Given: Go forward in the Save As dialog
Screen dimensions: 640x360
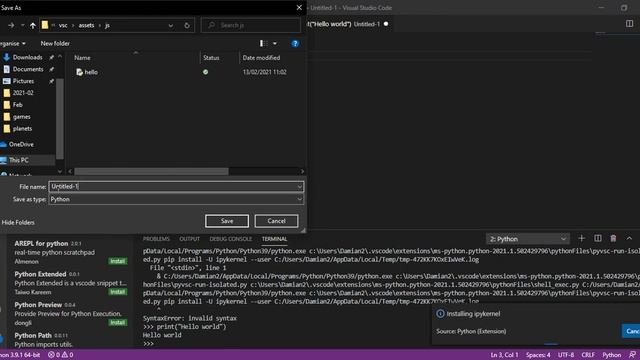Looking at the screenshot, I should [11, 25].
